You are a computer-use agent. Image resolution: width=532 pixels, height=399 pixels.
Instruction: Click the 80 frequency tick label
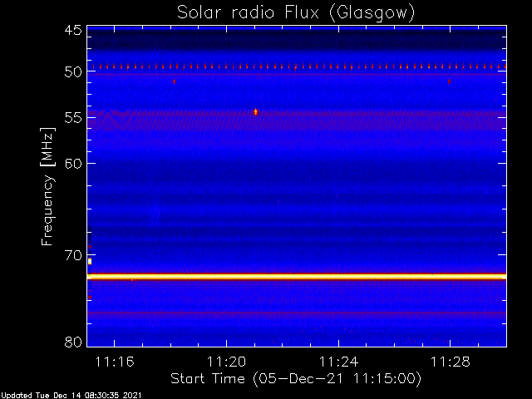(x=73, y=342)
